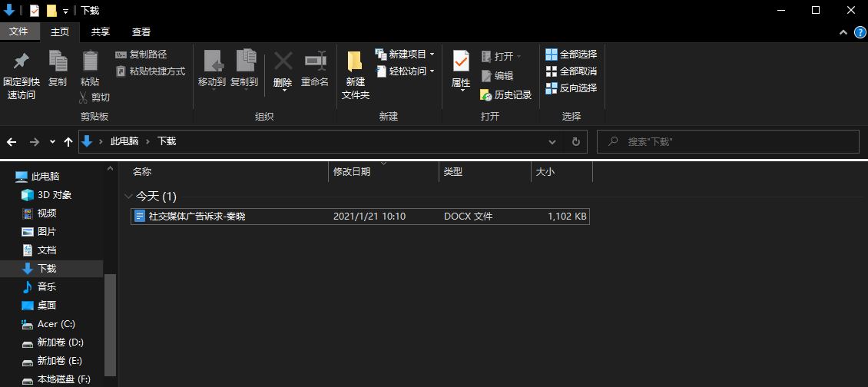Open the 复制到 copy-to menu
The image size is (868, 387).
[x=244, y=70]
